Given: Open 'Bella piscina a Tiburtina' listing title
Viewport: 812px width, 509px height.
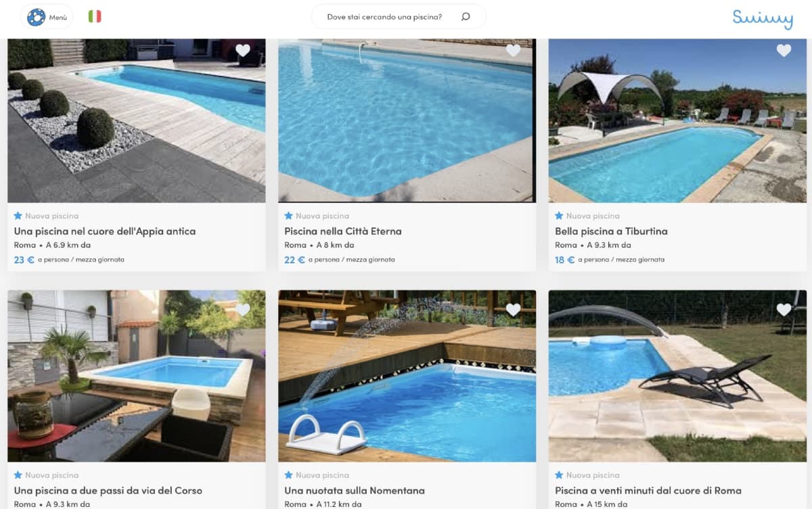Looking at the screenshot, I should (611, 231).
